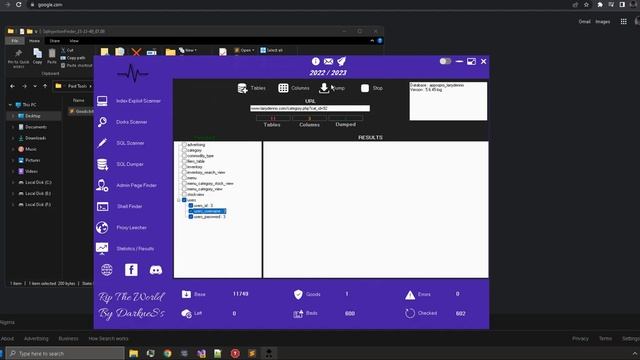This screenshot has height=360, width=640.
Task: Open File Explorer from the taskbar
Action: [x=133, y=353]
